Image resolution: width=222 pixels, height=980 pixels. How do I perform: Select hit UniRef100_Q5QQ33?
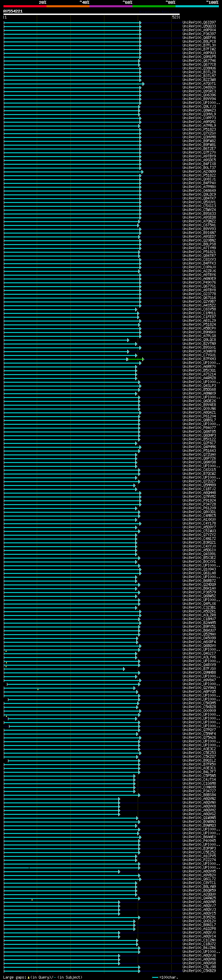(199, 26)
